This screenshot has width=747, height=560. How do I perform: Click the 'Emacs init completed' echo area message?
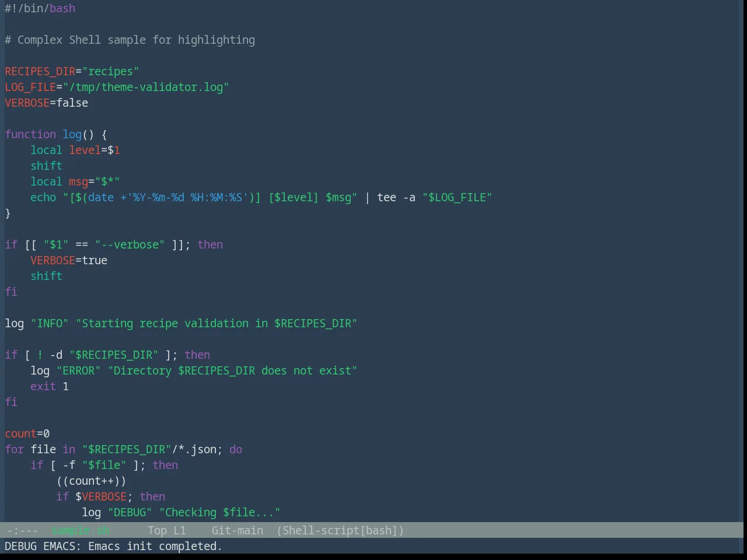click(155, 546)
